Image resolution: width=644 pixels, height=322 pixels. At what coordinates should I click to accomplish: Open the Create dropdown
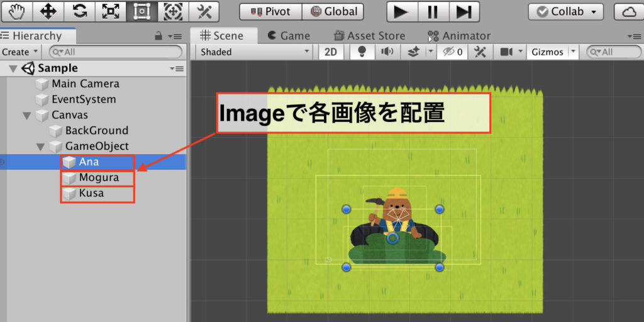tap(20, 52)
